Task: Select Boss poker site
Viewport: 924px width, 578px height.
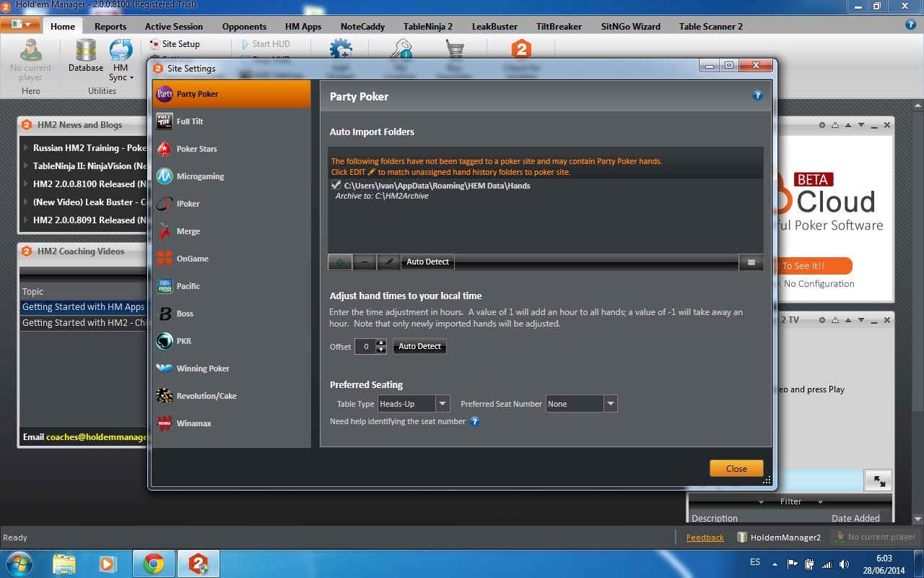Action: point(232,314)
